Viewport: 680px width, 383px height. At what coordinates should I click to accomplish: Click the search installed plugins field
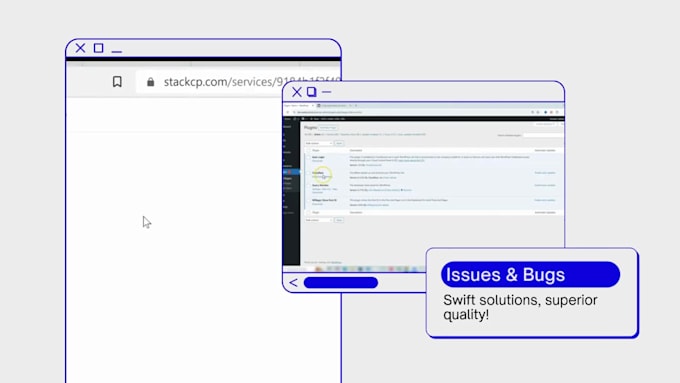pos(543,135)
